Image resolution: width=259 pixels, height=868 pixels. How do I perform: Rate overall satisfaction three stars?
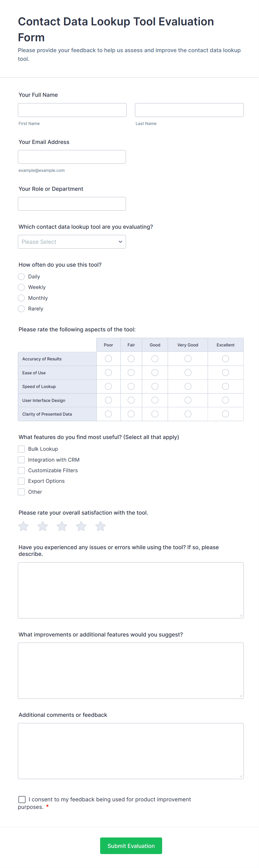click(62, 526)
